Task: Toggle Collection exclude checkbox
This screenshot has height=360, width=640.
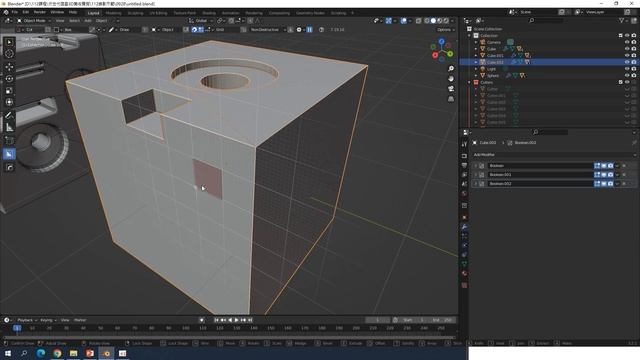Action: coord(620,36)
